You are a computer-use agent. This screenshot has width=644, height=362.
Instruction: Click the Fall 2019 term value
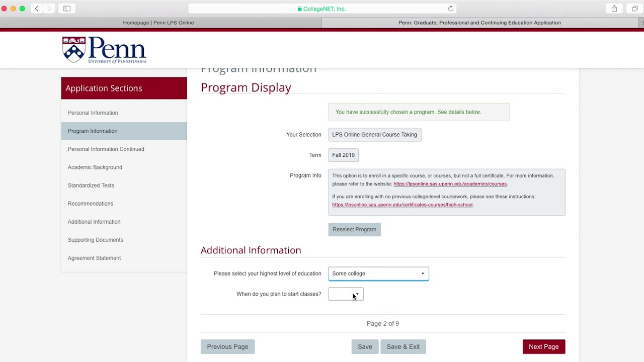click(x=343, y=155)
